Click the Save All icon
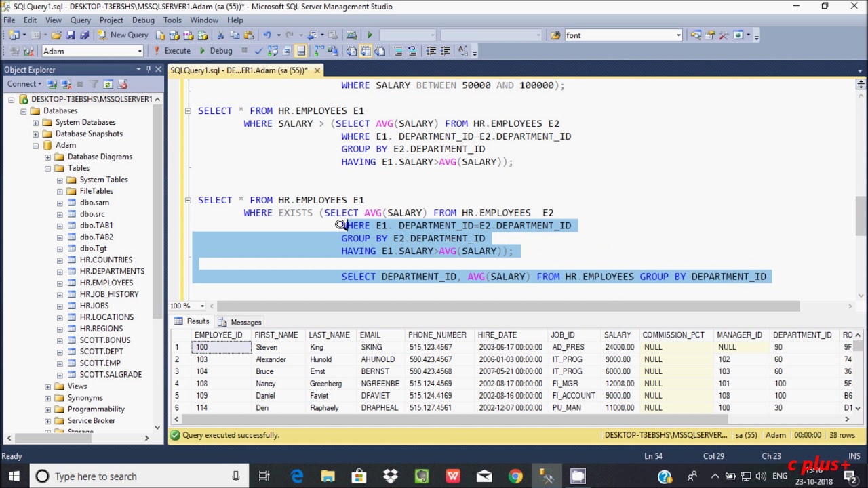The width and height of the screenshot is (868, 488). point(84,35)
